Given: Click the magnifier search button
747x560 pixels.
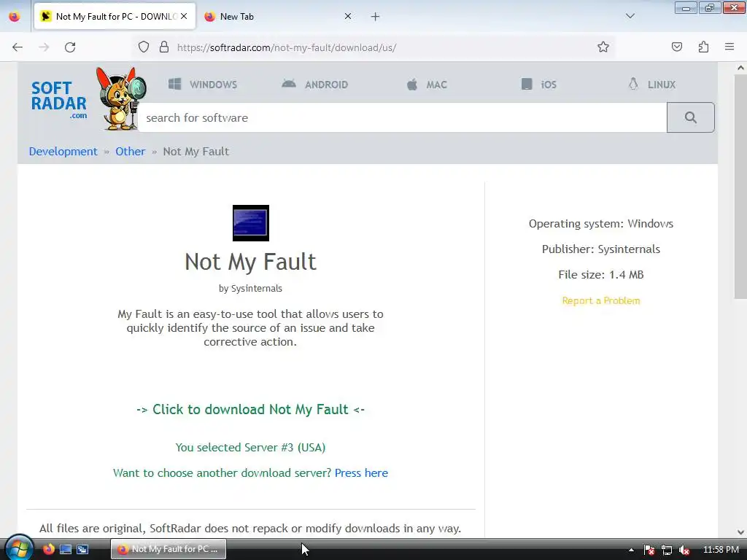Looking at the screenshot, I should (690, 117).
